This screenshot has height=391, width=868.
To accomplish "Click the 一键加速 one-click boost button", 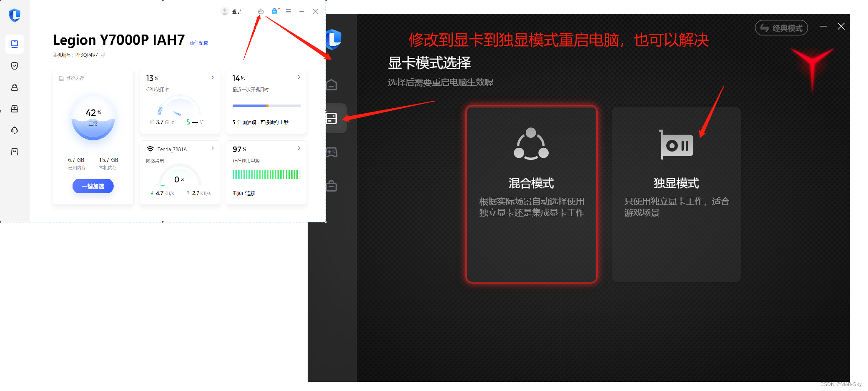I will (x=93, y=186).
